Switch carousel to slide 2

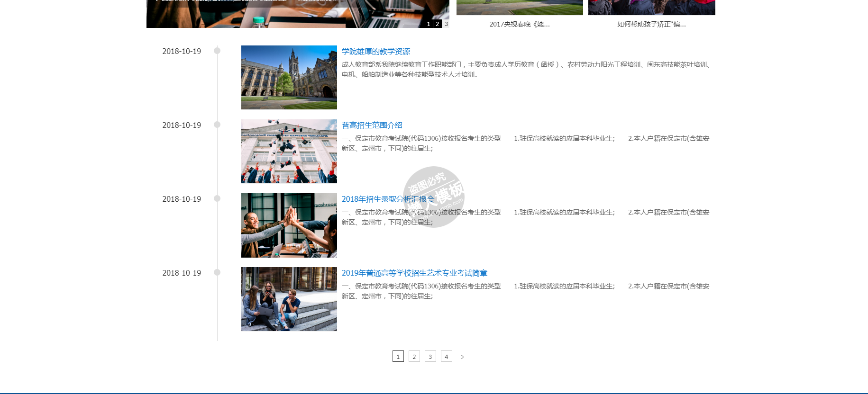point(437,24)
